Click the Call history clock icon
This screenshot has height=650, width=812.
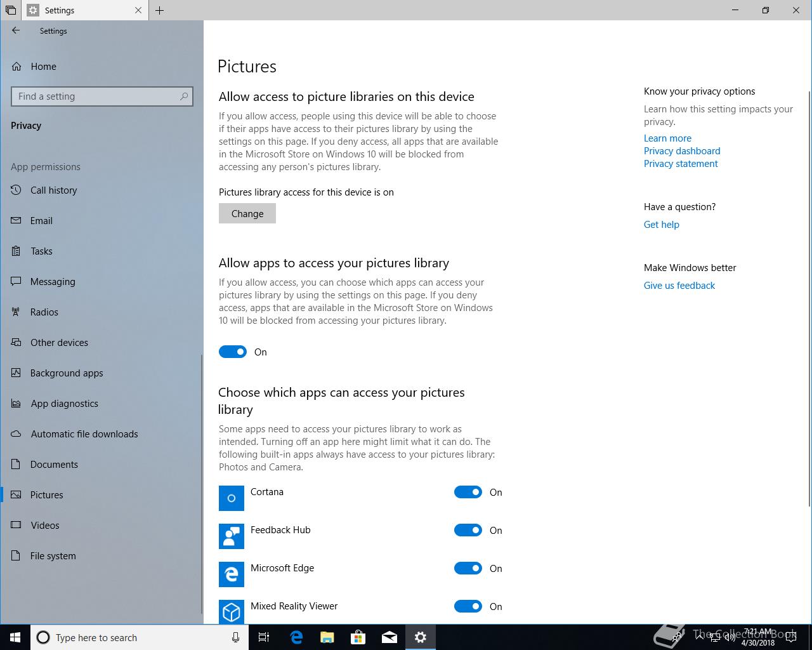(16, 190)
